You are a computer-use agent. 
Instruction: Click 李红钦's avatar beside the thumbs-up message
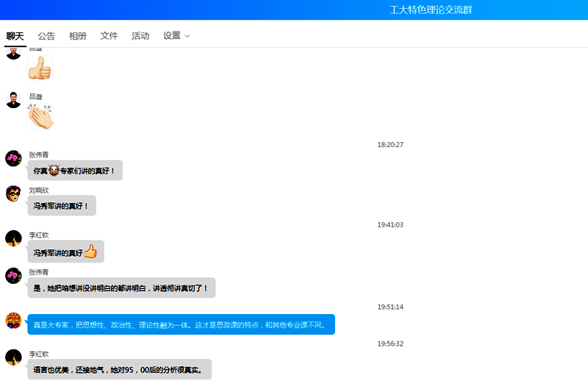click(13, 238)
